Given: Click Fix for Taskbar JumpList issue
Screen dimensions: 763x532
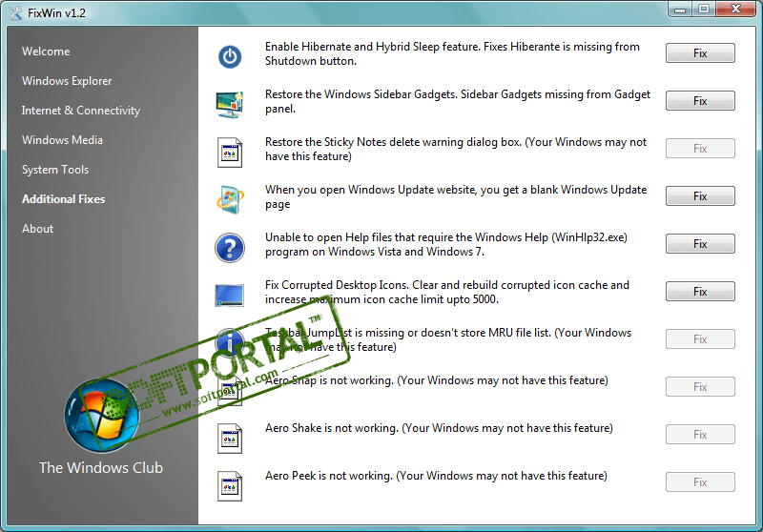Looking at the screenshot, I should [x=700, y=339].
